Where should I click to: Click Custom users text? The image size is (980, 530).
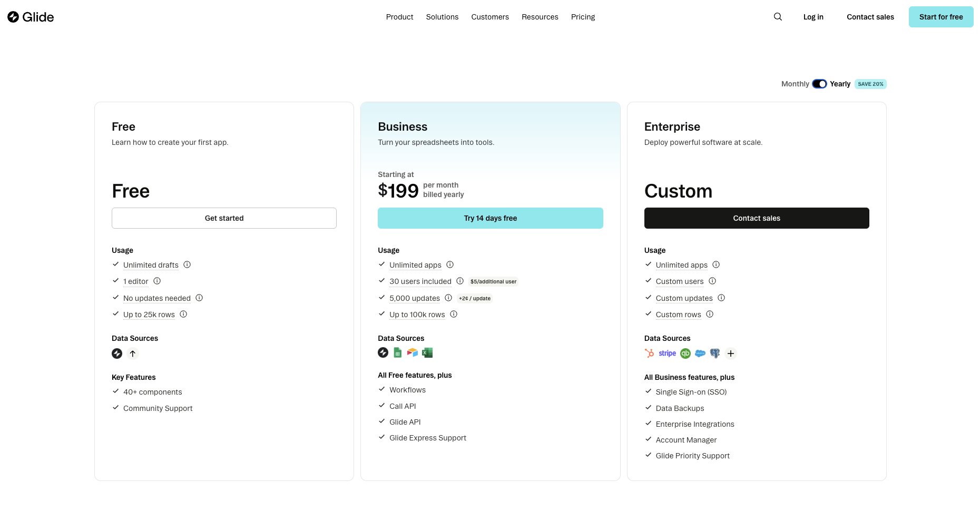coord(680,281)
